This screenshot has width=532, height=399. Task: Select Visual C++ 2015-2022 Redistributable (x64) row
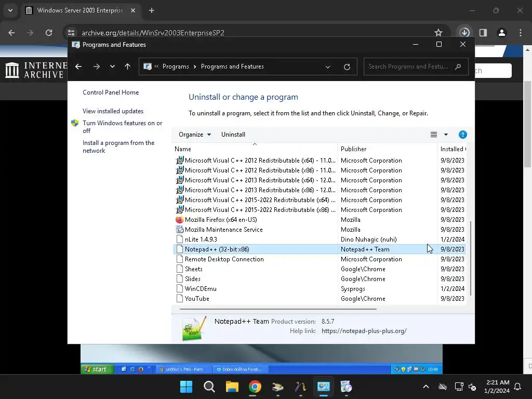pyautogui.click(x=320, y=199)
